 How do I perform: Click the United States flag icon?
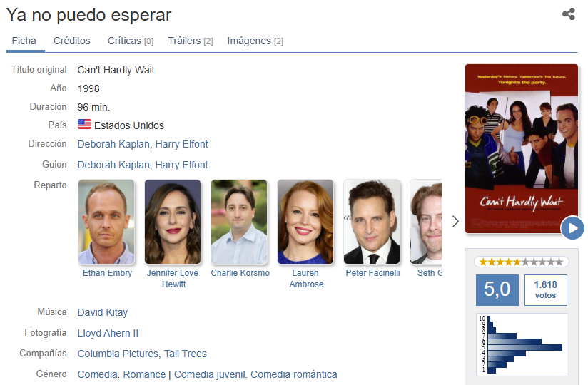click(x=84, y=124)
